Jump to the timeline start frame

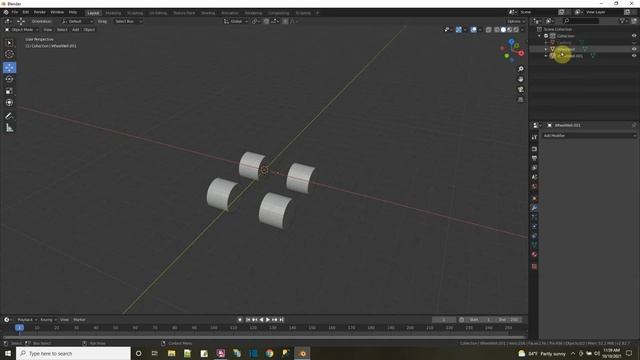tap(248, 320)
